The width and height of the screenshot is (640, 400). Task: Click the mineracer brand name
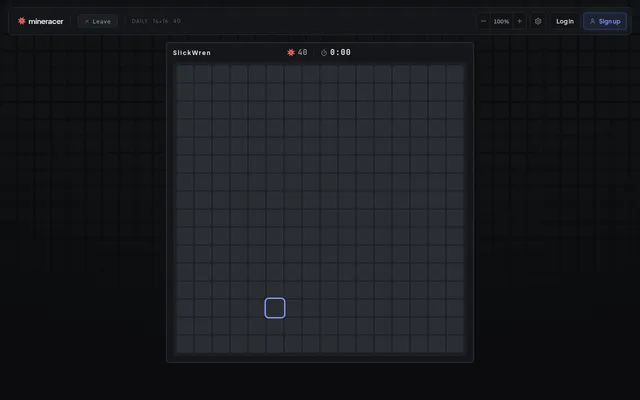click(x=46, y=21)
